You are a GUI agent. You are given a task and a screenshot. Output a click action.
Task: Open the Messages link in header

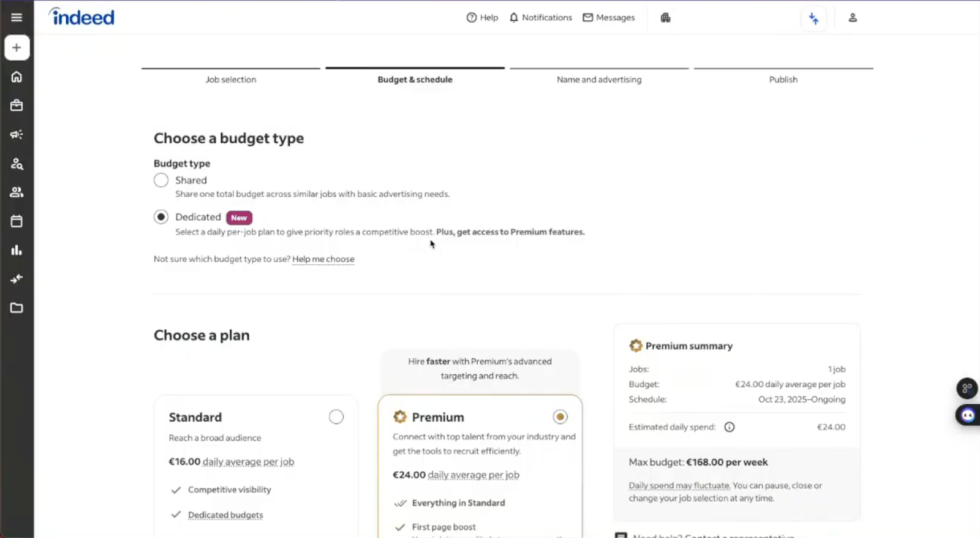609,18
